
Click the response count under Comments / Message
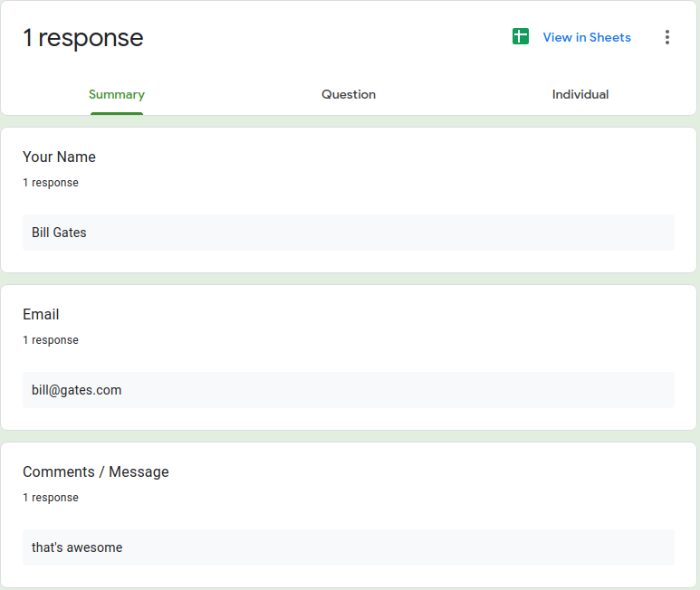pyautogui.click(x=51, y=498)
